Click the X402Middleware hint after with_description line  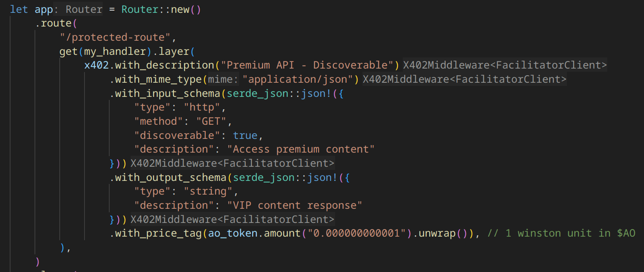tap(504, 65)
